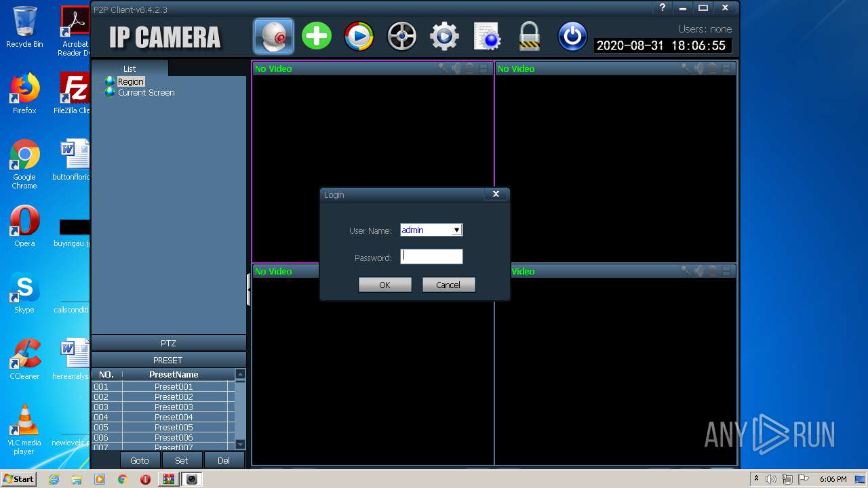Toggle microphone talk in bottom-right video pane

(686, 270)
